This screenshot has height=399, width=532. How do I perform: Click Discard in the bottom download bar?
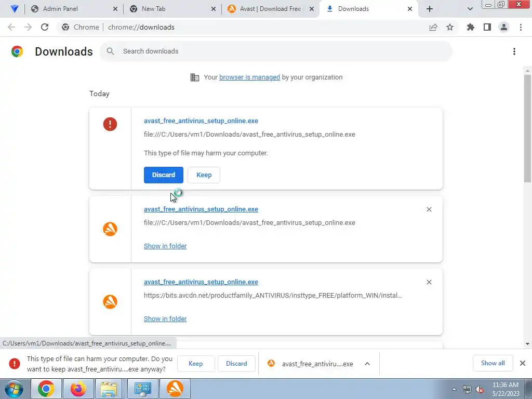pyautogui.click(x=236, y=364)
